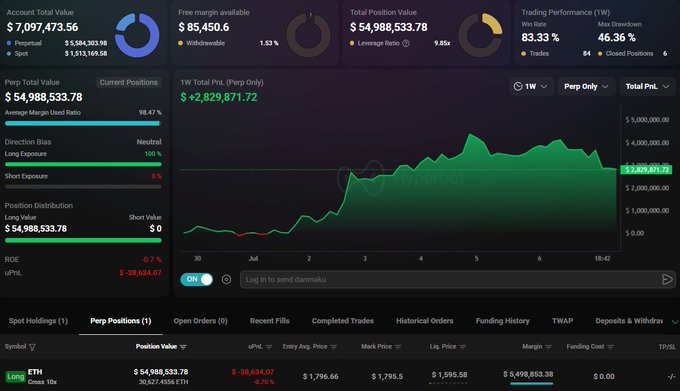This screenshot has height=391, width=680.
Task: Click the Symbol column filter icon
Action: 32,347
